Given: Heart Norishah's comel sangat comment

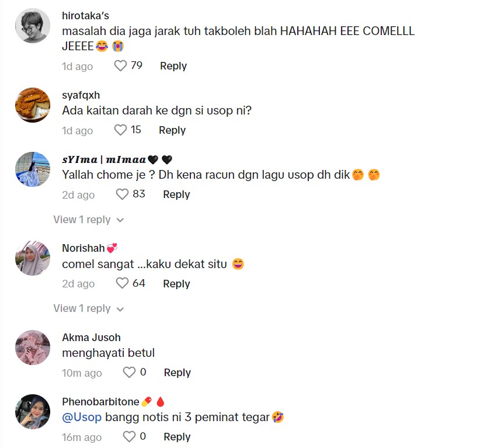Looking at the screenshot, I should click(122, 283).
